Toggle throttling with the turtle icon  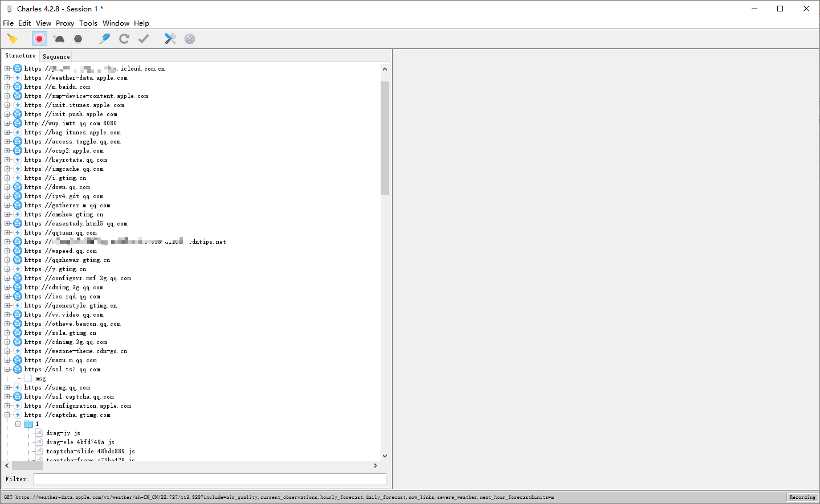coord(59,39)
